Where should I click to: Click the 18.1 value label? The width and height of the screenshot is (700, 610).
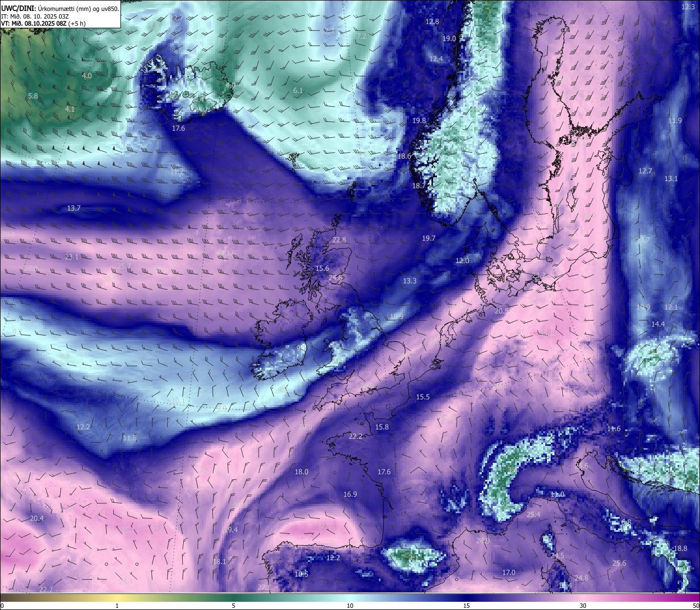219,561
